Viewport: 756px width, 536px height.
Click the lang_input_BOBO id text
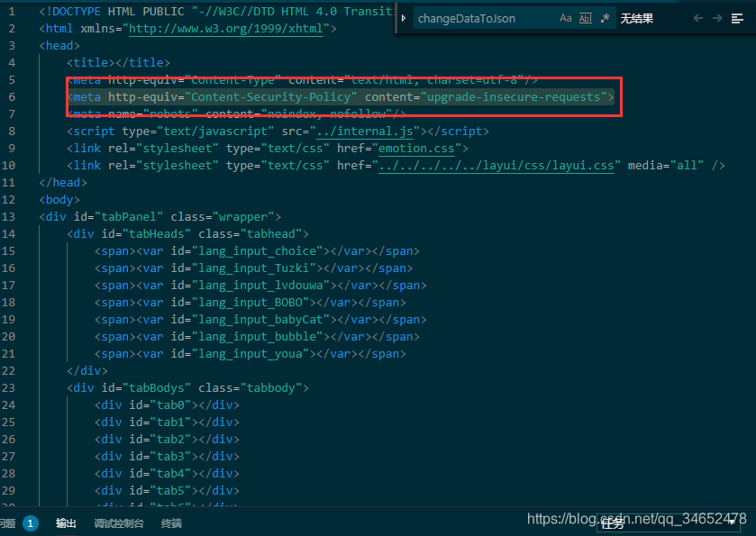pyautogui.click(x=250, y=302)
